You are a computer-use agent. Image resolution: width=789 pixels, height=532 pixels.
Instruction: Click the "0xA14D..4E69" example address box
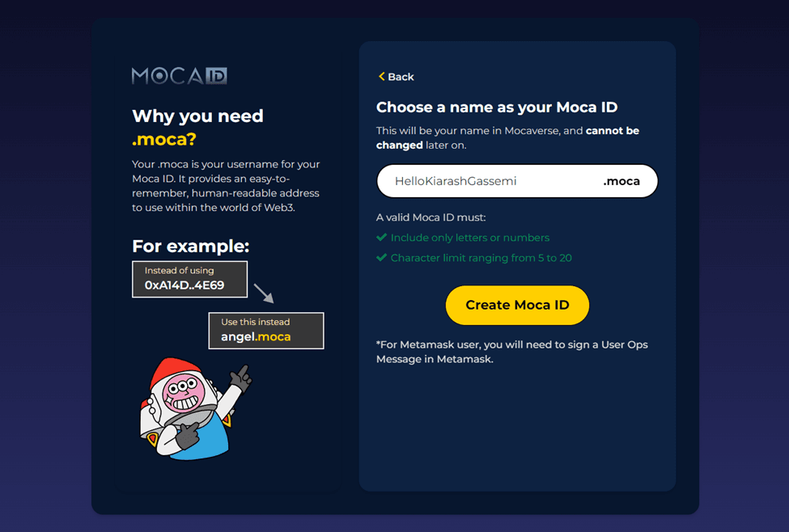click(189, 279)
